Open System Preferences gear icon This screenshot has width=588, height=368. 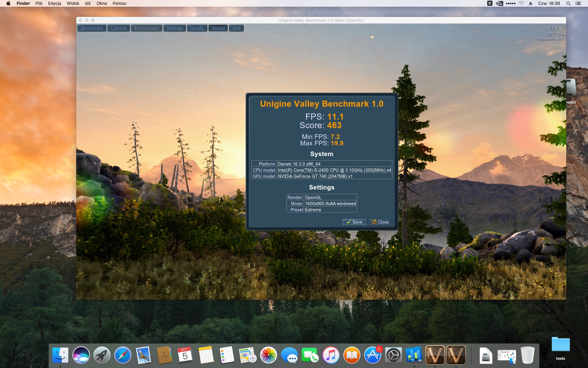coord(394,355)
